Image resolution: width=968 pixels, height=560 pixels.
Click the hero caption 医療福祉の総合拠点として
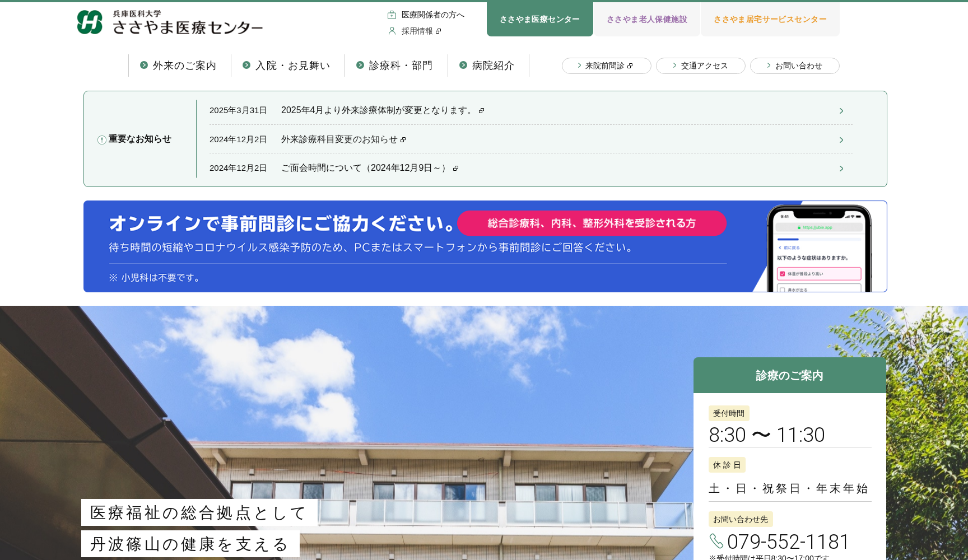point(199,513)
